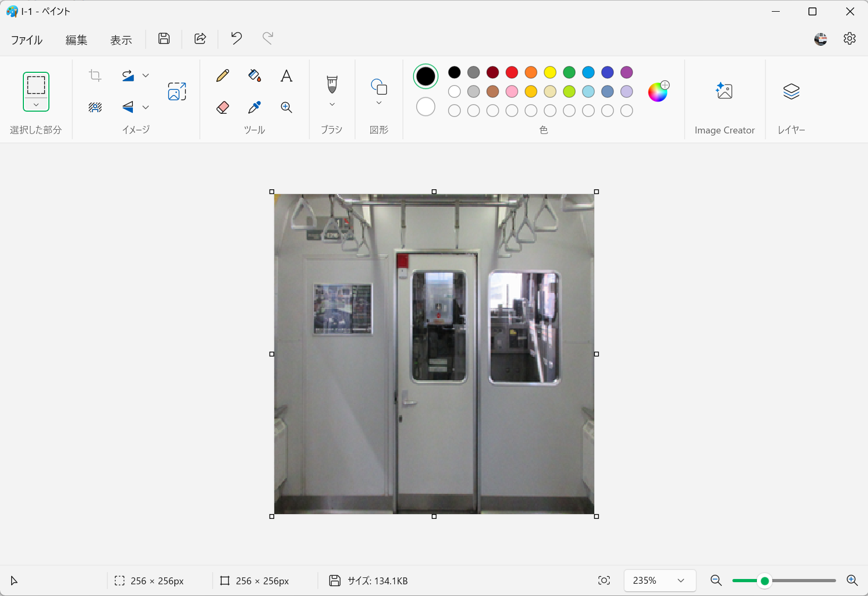Click the Crop tool icon

(95, 75)
